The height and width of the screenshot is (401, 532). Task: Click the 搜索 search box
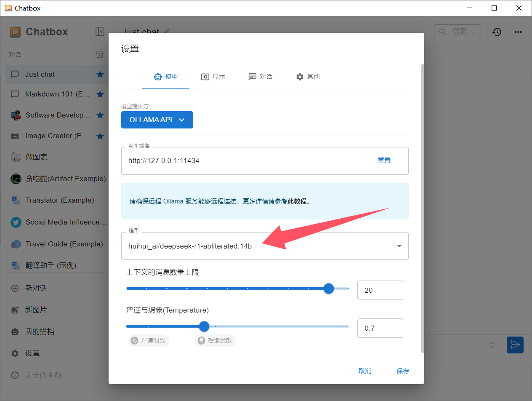458,32
